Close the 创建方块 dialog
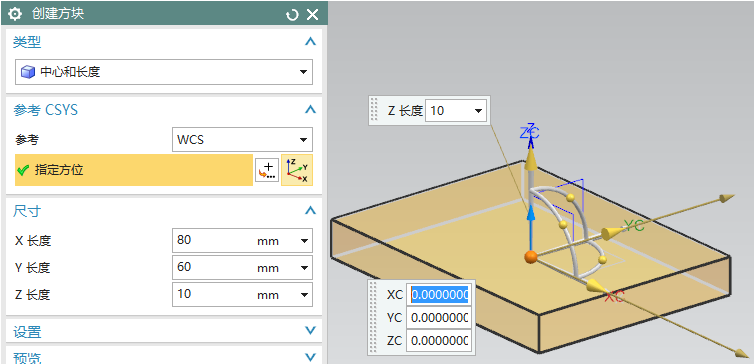This screenshot has height=364, width=754. [x=313, y=14]
